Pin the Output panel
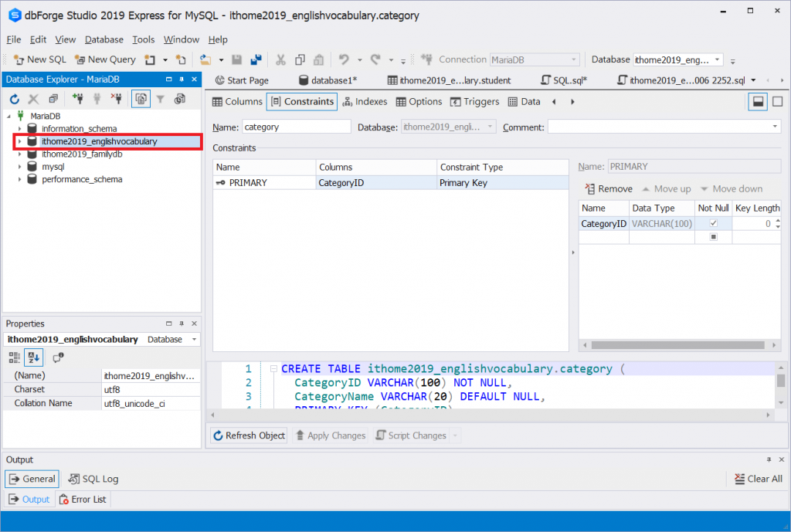The width and height of the screenshot is (791, 532). pos(769,460)
